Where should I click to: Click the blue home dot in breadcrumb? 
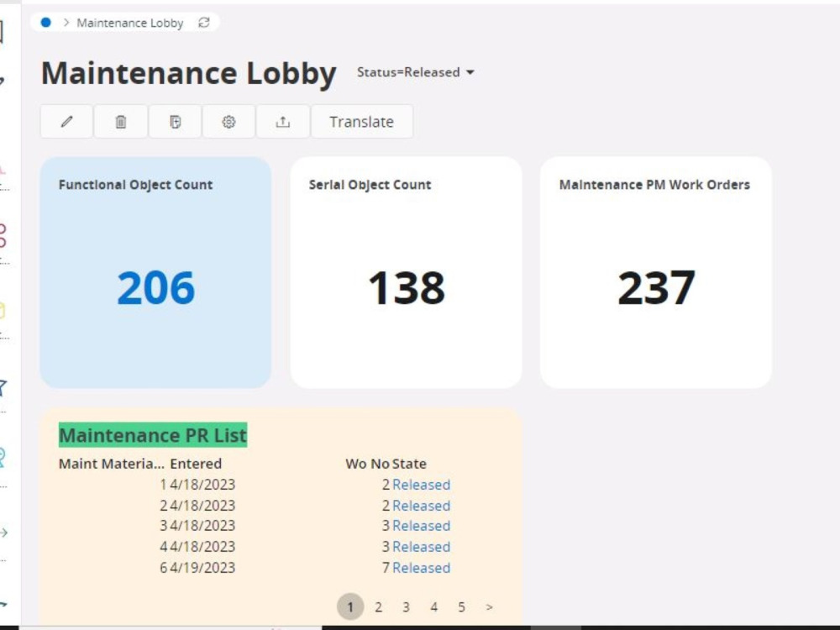[46, 23]
